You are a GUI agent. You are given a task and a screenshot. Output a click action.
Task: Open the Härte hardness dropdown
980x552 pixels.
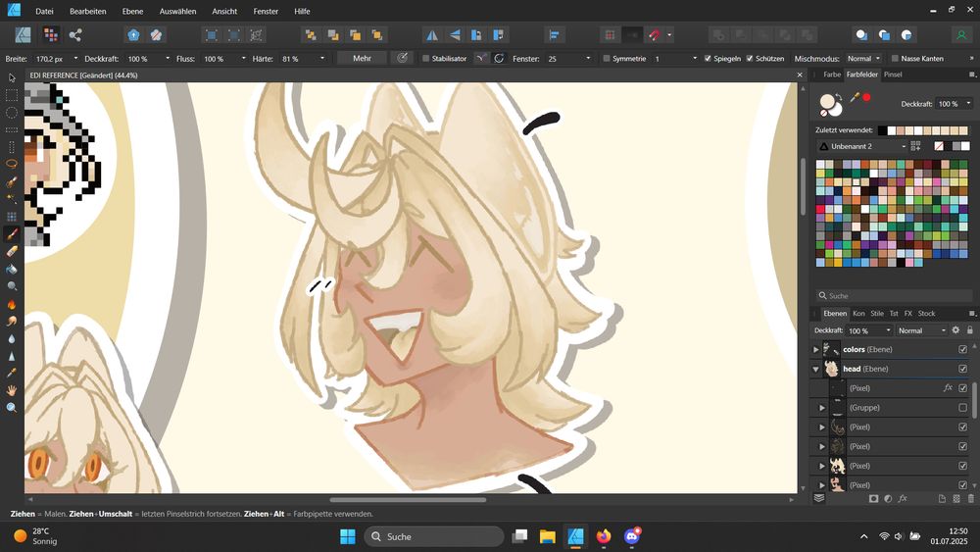pyautogui.click(x=322, y=58)
